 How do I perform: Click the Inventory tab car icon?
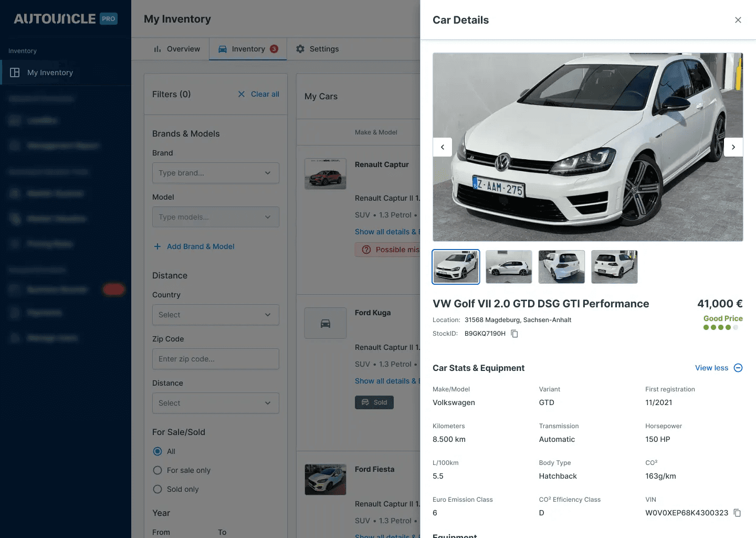point(223,49)
